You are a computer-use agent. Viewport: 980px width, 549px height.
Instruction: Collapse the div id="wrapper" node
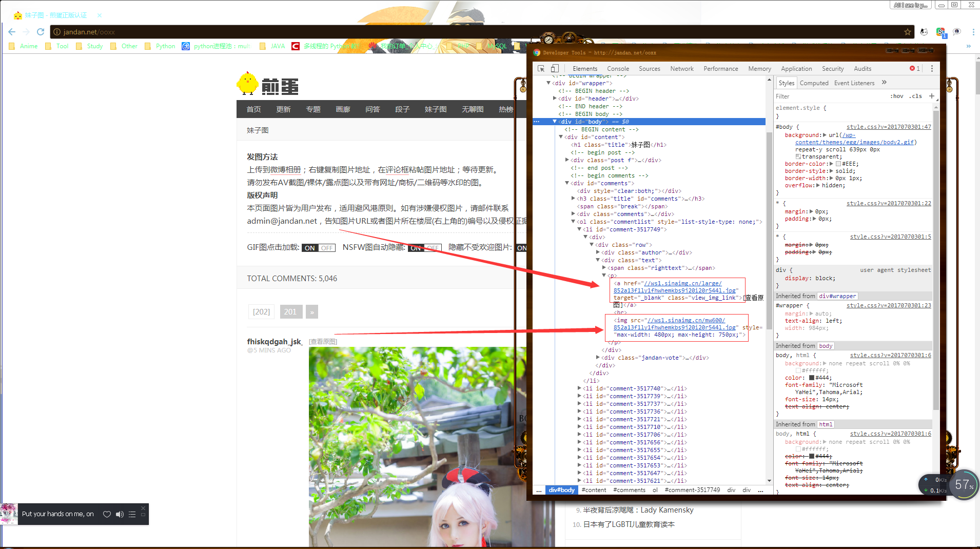click(548, 83)
